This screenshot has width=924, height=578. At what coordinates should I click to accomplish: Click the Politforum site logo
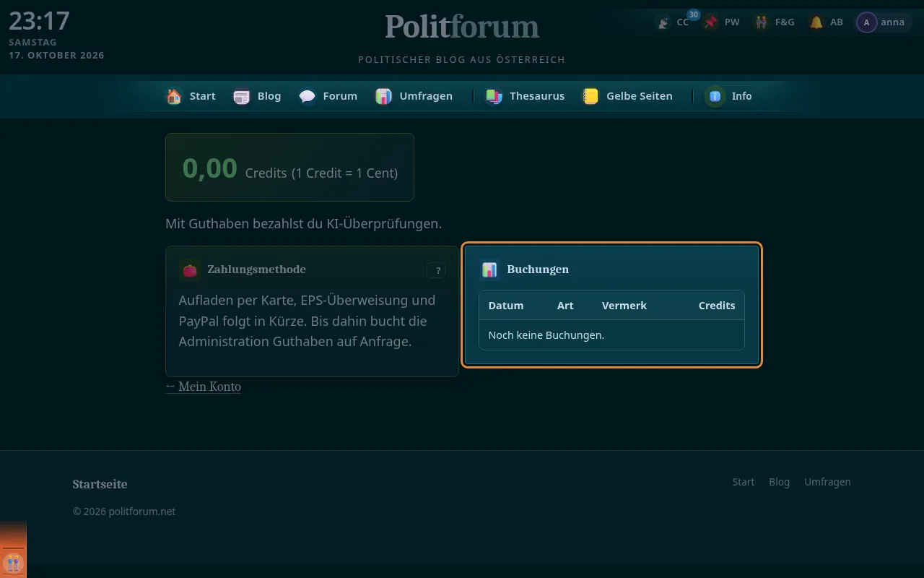(462, 27)
